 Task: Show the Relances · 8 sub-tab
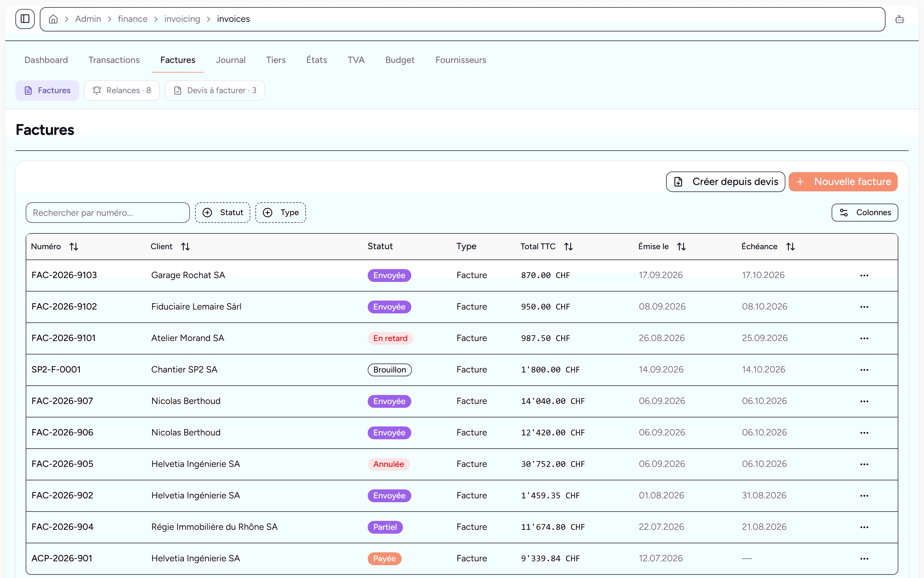(122, 91)
